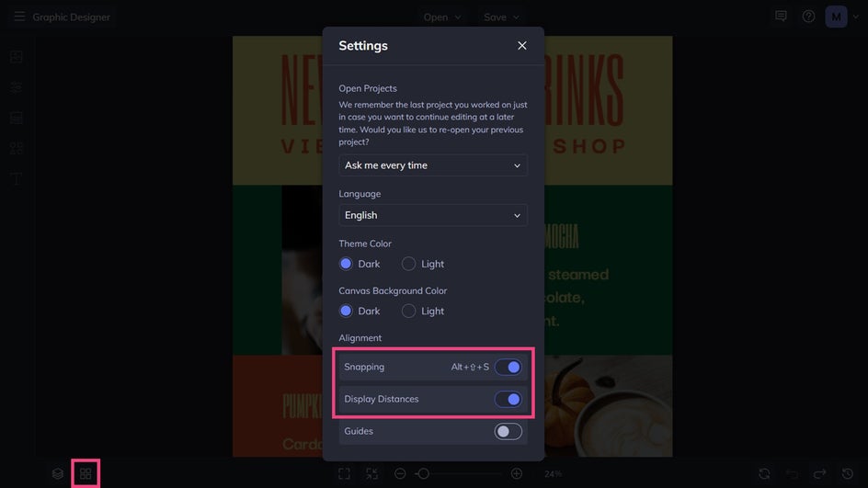
Task: Select Light canvas background color
Action: coord(408,311)
